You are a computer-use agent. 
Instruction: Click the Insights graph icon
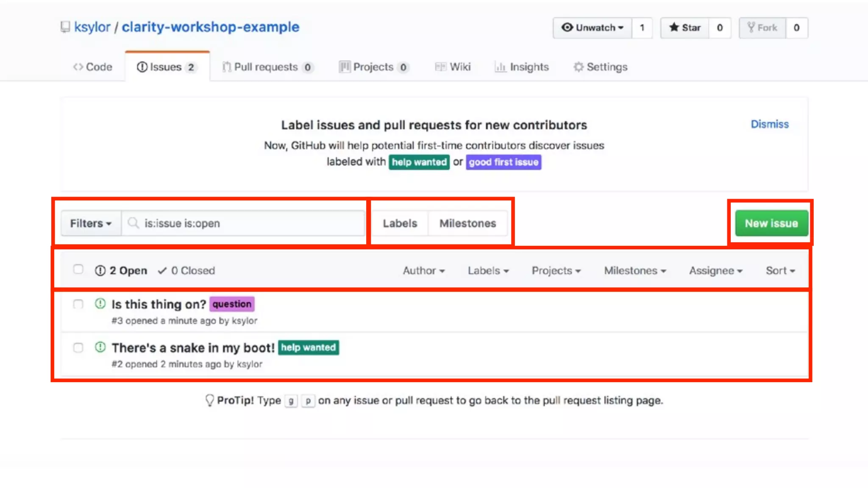501,67
